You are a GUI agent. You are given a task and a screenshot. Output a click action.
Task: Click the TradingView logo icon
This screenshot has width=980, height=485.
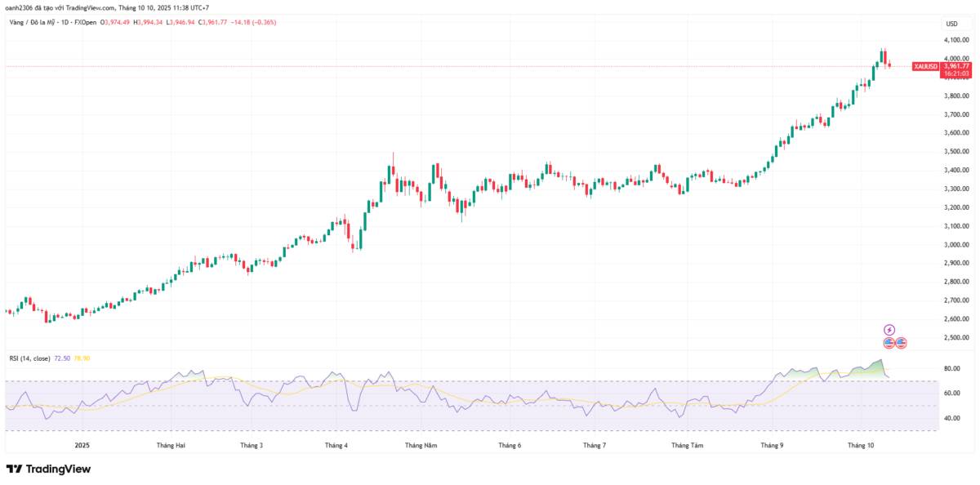tap(14, 469)
